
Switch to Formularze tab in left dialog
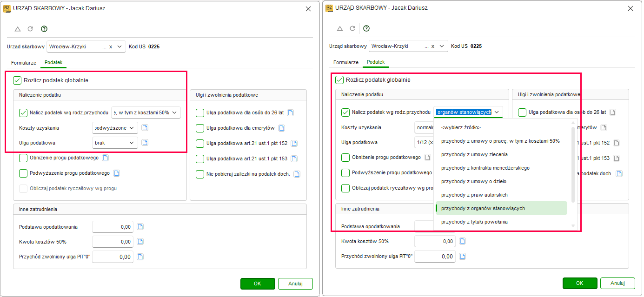pos(24,62)
